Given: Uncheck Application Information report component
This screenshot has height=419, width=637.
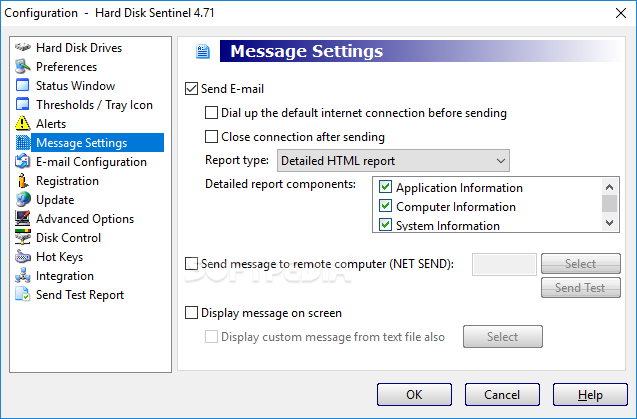Looking at the screenshot, I should [x=385, y=187].
